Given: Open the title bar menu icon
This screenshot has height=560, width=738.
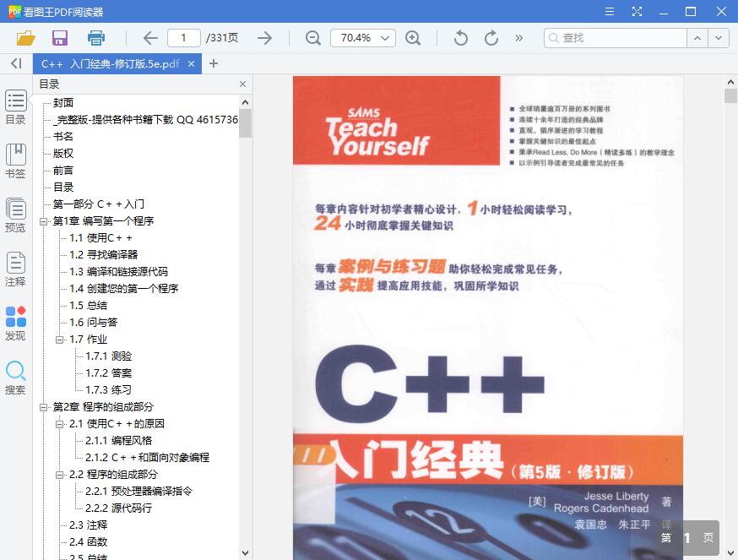Looking at the screenshot, I should [610, 11].
